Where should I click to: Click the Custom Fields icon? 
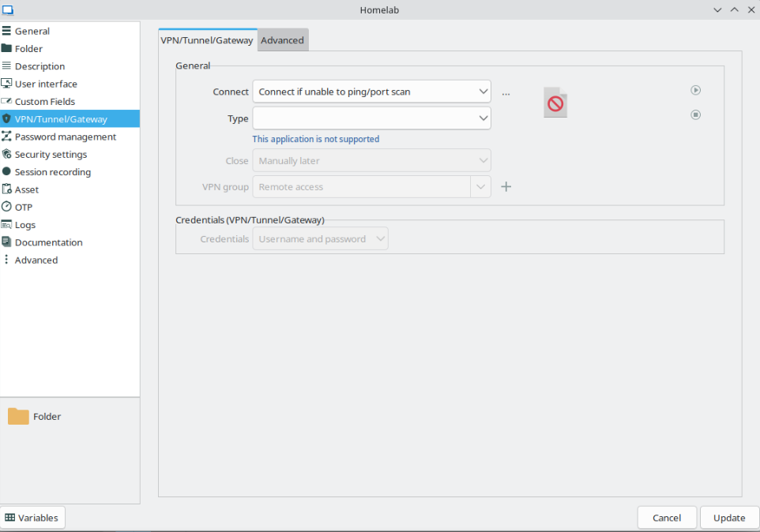pyautogui.click(x=6, y=101)
